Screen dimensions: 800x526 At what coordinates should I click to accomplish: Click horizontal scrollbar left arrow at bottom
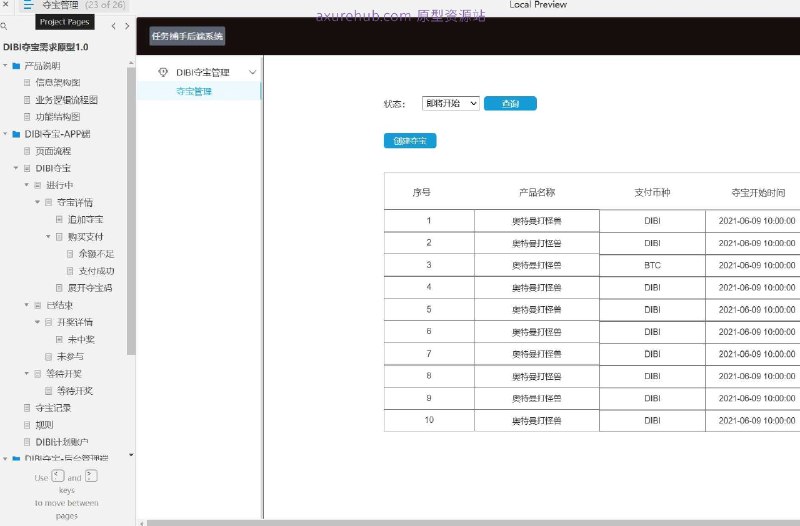(141, 523)
